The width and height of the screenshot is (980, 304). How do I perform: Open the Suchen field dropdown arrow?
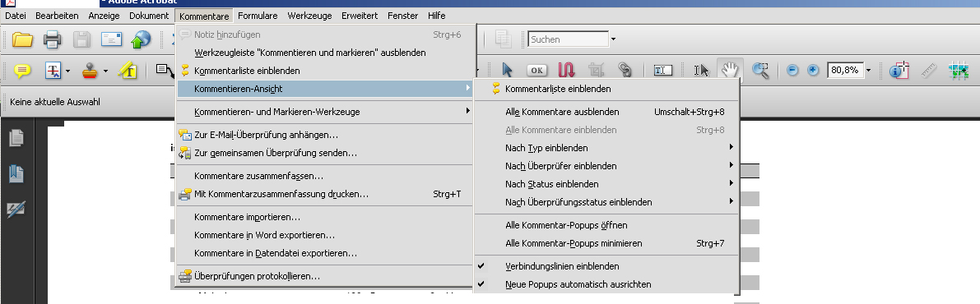point(613,39)
